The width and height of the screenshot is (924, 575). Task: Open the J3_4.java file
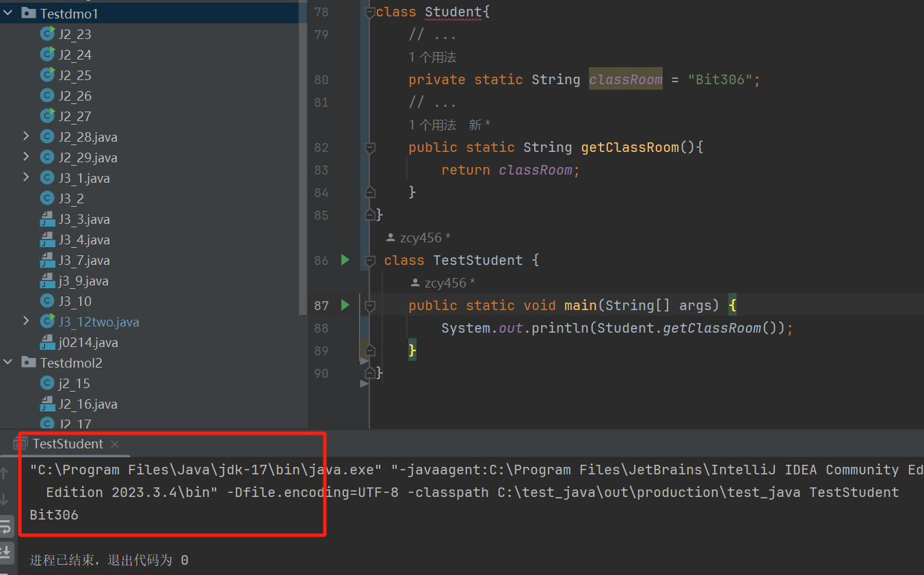click(84, 240)
